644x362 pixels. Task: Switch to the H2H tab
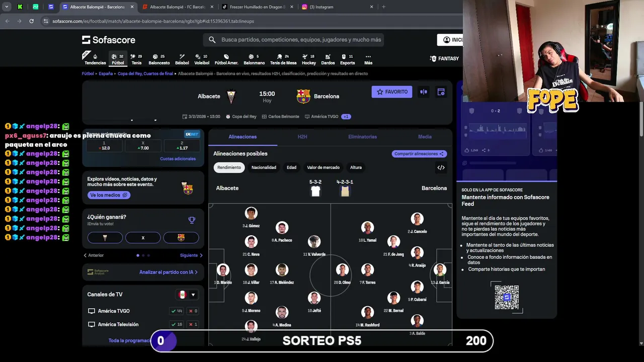click(x=302, y=137)
